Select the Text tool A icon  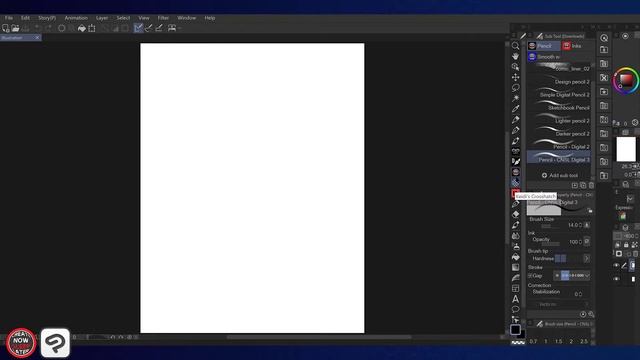(516, 299)
